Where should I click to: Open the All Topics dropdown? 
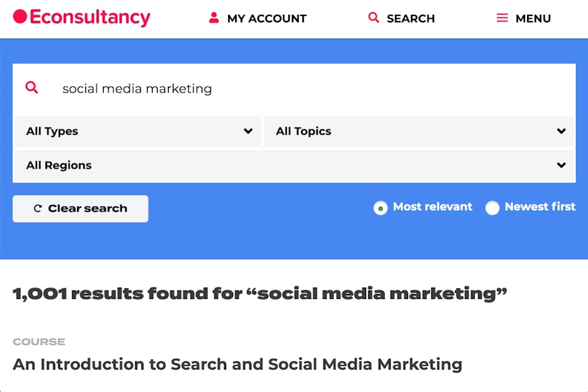click(419, 132)
